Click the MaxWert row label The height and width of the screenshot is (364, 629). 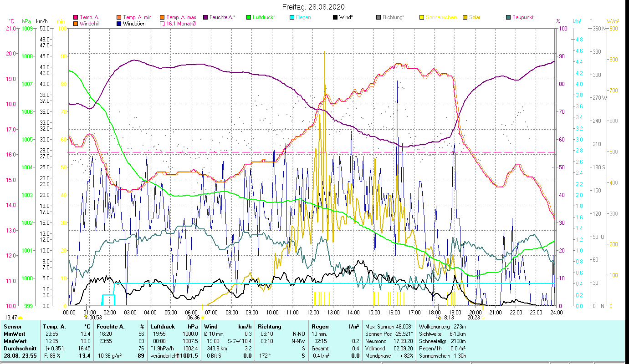(15, 341)
